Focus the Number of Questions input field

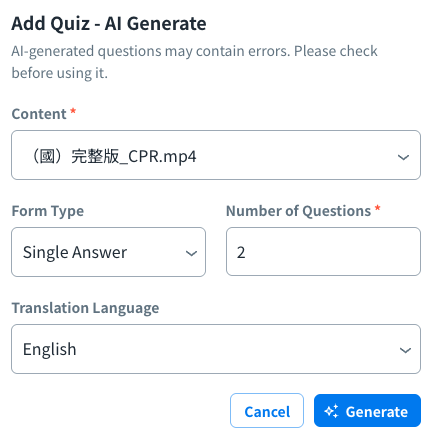(x=323, y=252)
